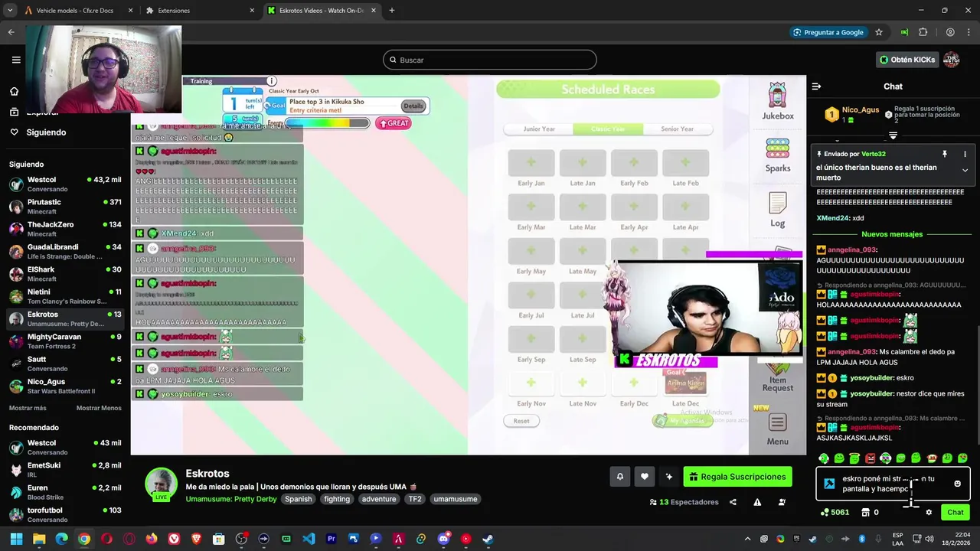Open the Siguiendo menu item in sidebar
Screen dimensions: 980x551
coord(46,132)
